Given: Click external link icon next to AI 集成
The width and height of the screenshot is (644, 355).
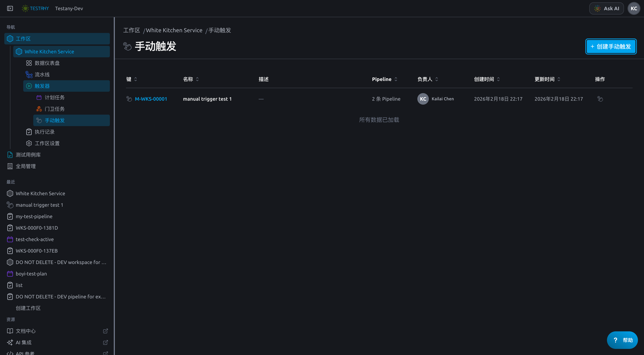Looking at the screenshot, I should point(106,342).
